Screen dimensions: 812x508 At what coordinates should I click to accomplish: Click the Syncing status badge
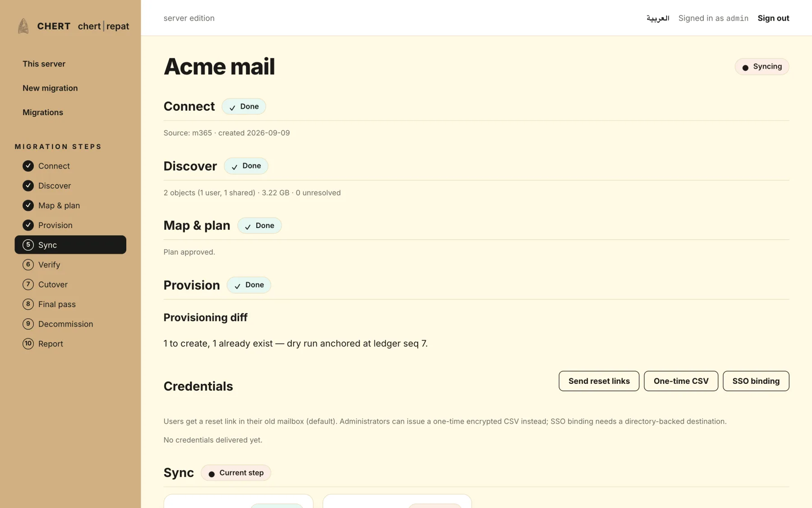click(761, 66)
